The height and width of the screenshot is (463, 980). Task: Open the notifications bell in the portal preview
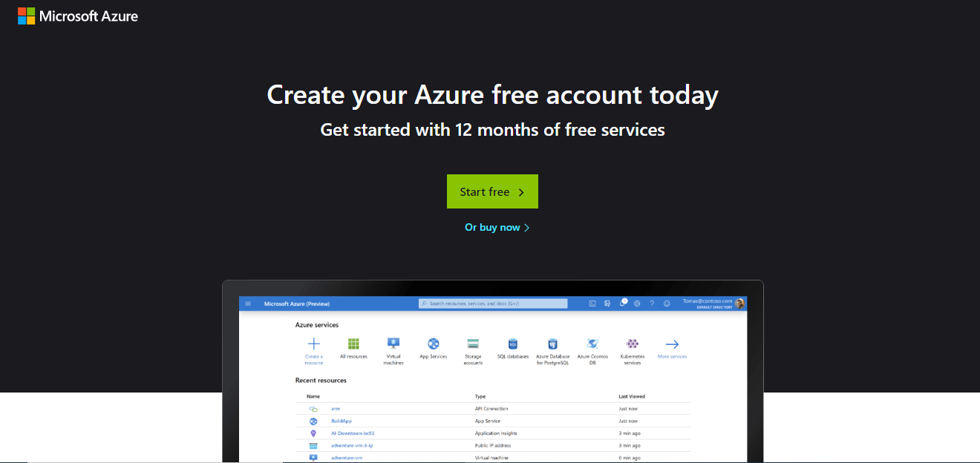[x=622, y=303]
